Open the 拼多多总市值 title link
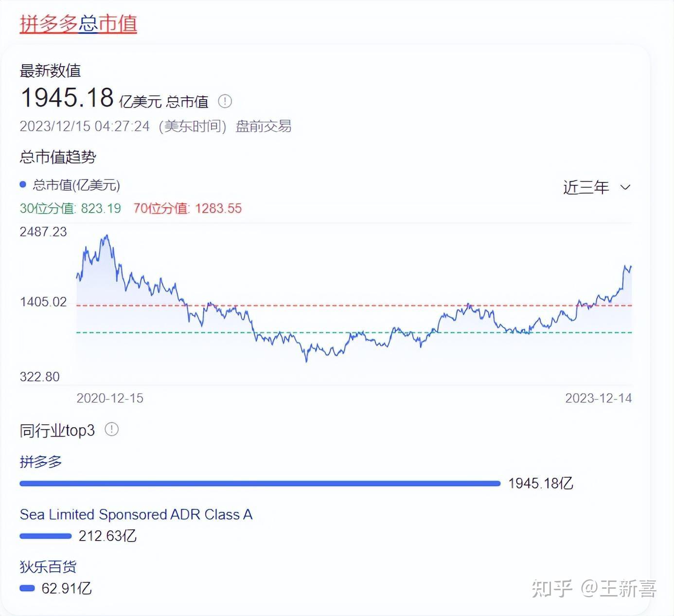674x616 pixels. (x=78, y=22)
